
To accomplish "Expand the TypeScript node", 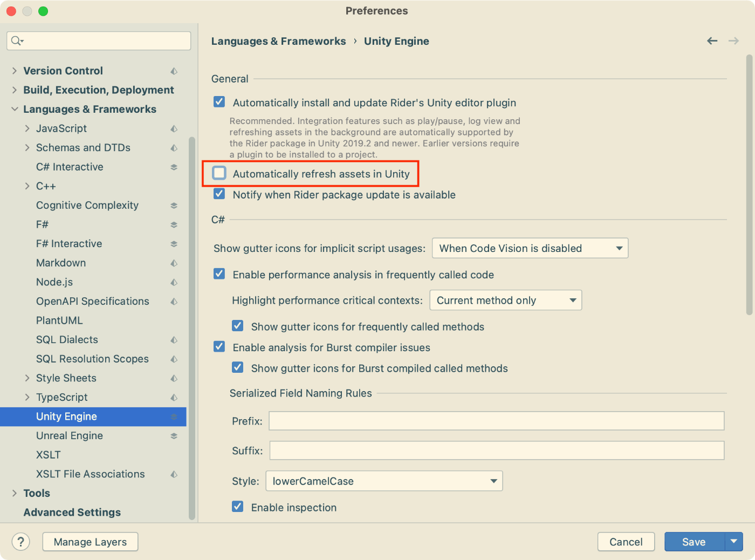I will (27, 398).
